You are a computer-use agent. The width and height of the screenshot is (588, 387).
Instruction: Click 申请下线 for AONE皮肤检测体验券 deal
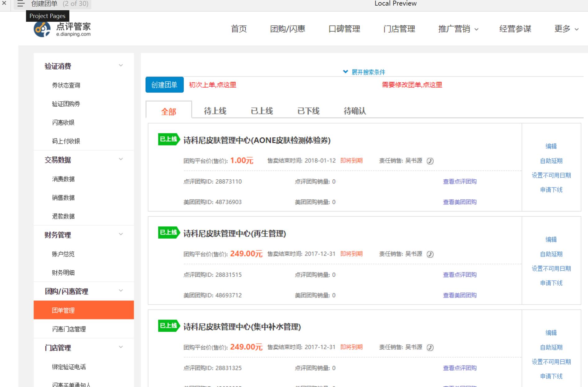click(551, 190)
